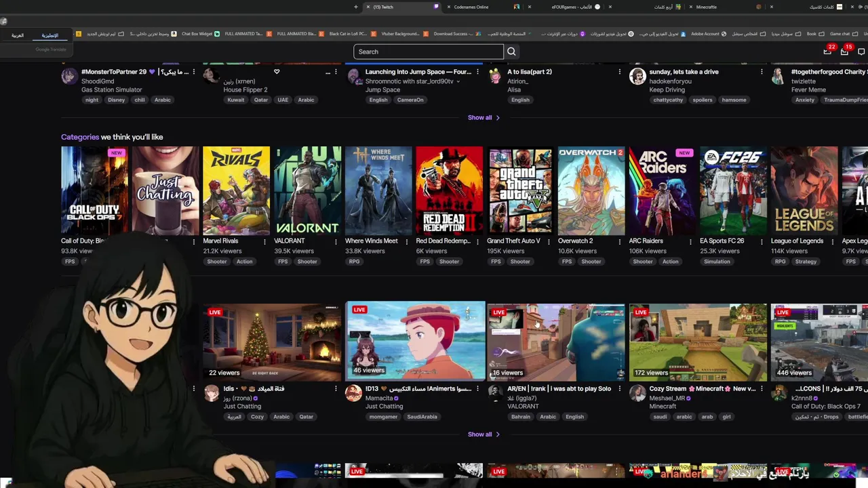Image resolution: width=868 pixels, height=488 pixels.
Task: Open Meshael_MR's channel avatar
Action: pos(637,393)
